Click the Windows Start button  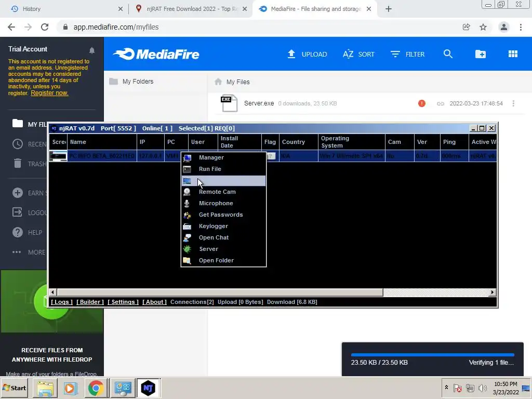15,388
